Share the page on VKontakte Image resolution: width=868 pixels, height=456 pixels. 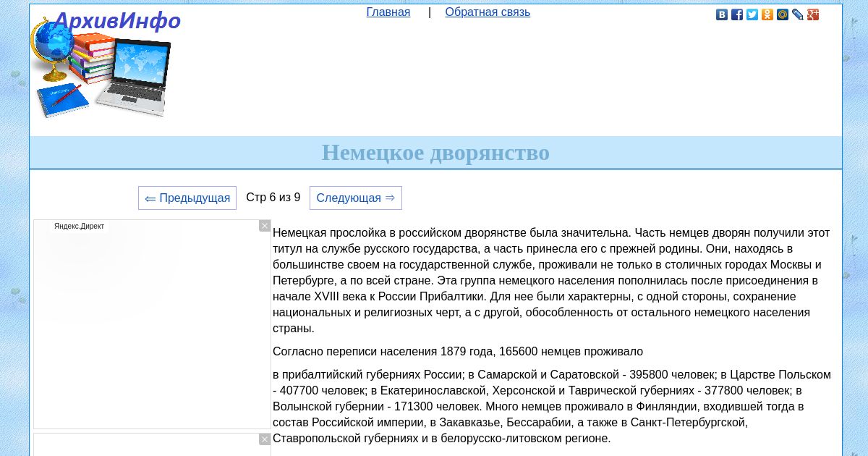(722, 14)
